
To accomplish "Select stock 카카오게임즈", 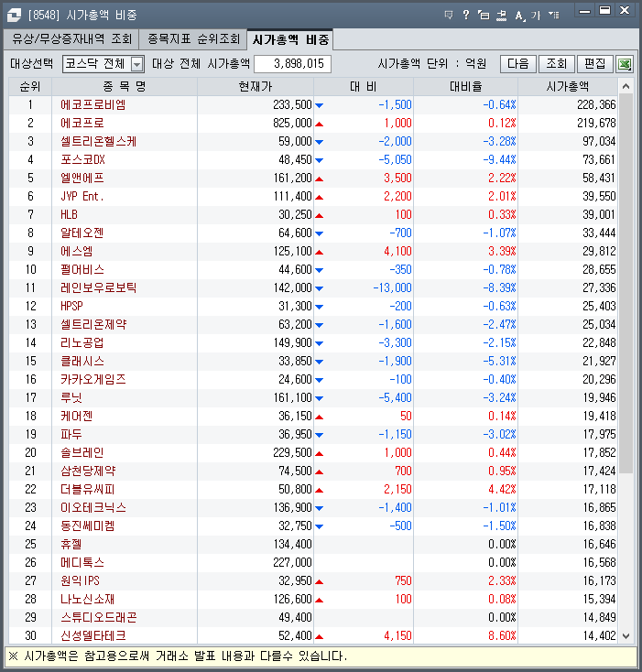I will pos(93,380).
